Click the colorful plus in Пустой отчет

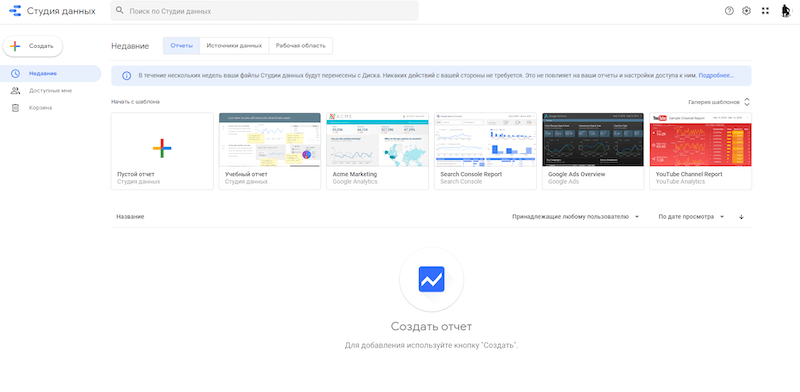coord(162,148)
